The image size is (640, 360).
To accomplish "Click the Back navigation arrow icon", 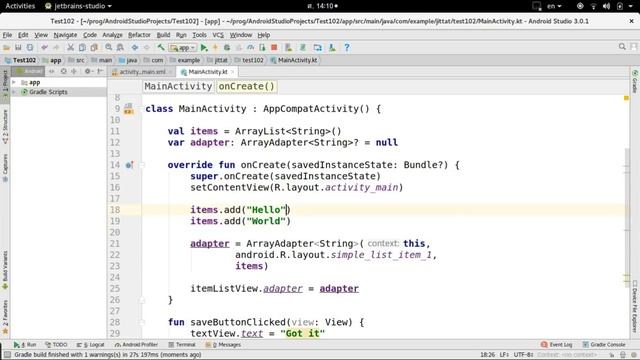I will pyautogui.click(x=134, y=48).
